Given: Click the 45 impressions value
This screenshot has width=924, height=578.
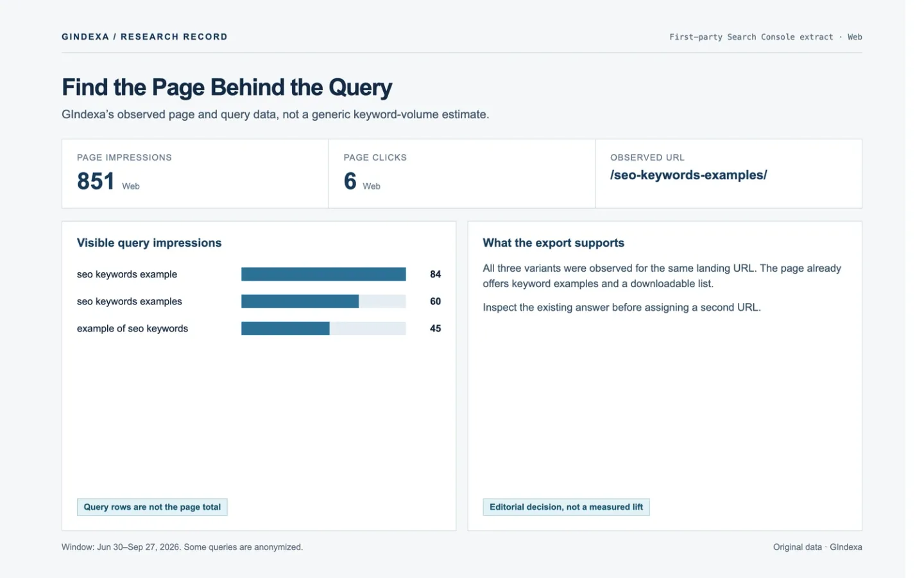Looking at the screenshot, I should [435, 328].
